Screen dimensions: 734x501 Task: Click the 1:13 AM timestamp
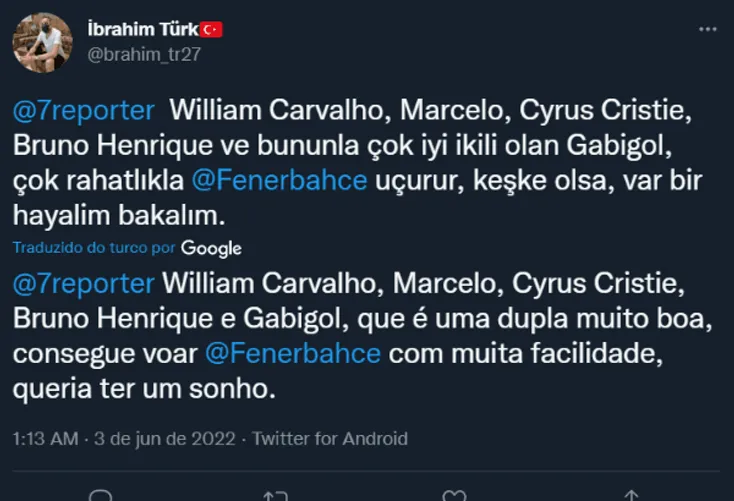coord(46,438)
